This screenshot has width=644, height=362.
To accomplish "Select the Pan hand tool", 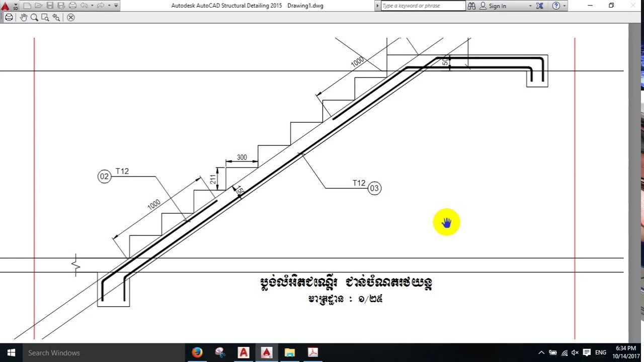I will pyautogui.click(x=24, y=17).
